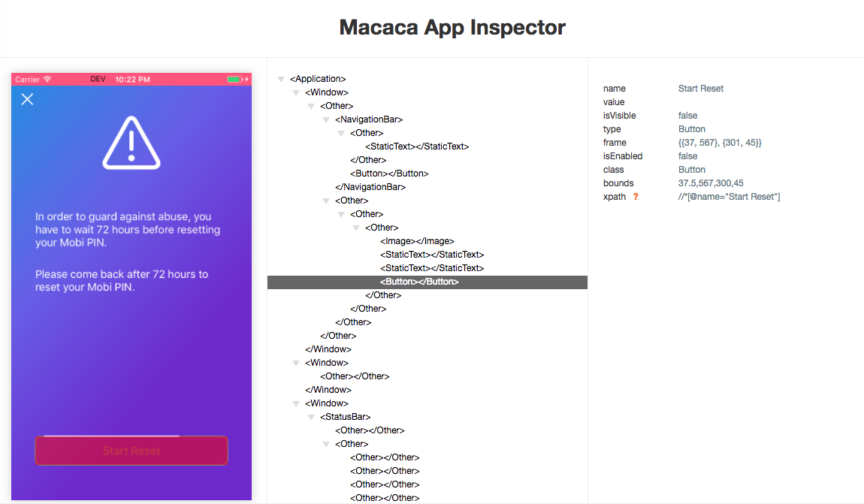Click the Start Reset button in preview

tap(131, 451)
